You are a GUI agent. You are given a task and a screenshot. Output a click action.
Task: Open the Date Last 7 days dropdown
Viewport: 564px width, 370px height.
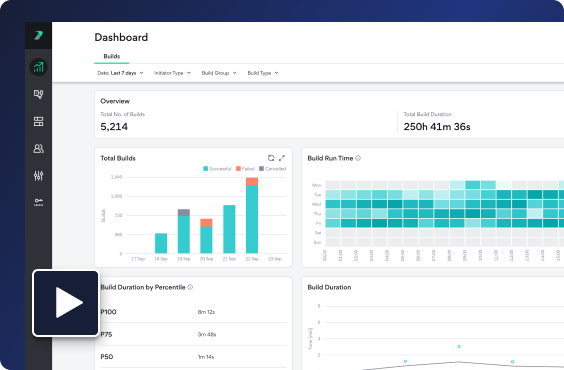(x=120, y=73)
